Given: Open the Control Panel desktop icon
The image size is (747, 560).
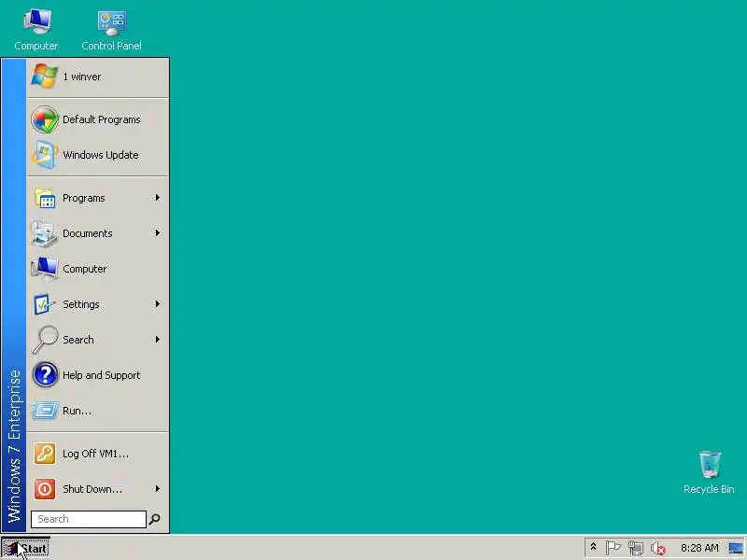Looking at the screenshot, I should tap(111, 30).
